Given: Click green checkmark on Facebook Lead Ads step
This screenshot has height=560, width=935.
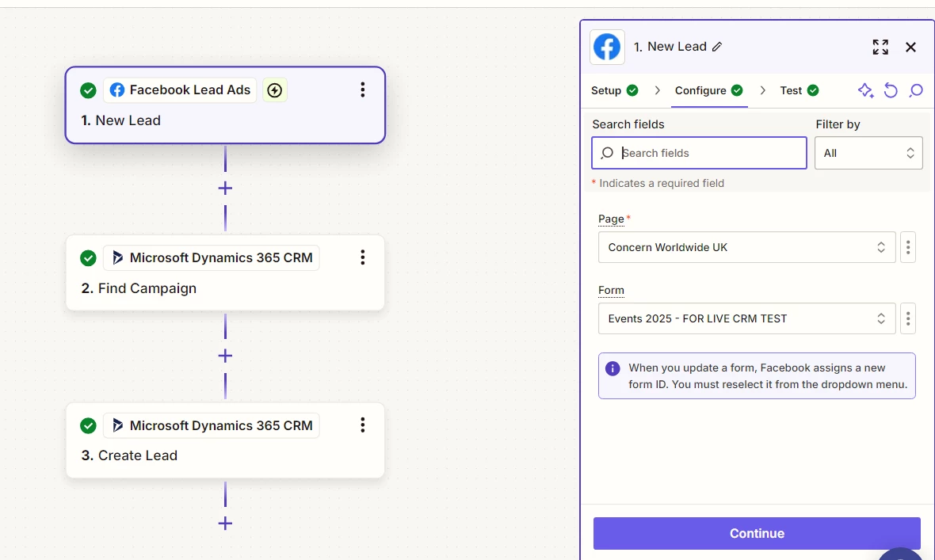Looking at the screenshot, I should (88, 90).
